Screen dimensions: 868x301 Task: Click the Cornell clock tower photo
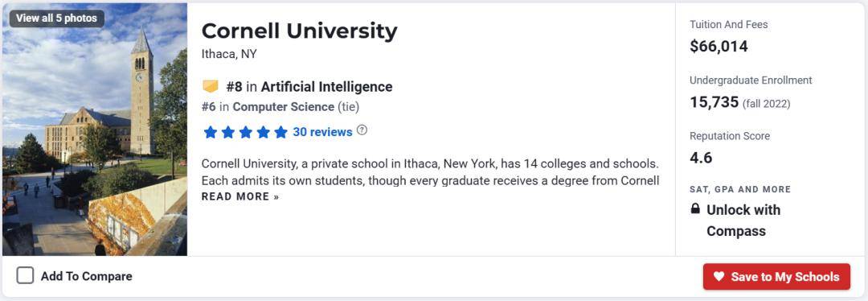pyautogui.click(x=95, y=129)
